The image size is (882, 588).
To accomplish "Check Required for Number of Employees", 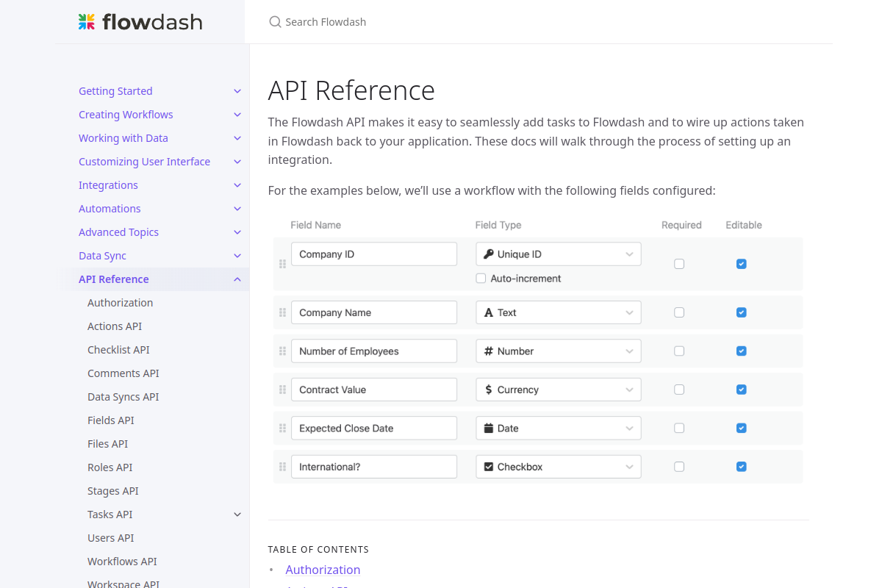I will 679,351.
